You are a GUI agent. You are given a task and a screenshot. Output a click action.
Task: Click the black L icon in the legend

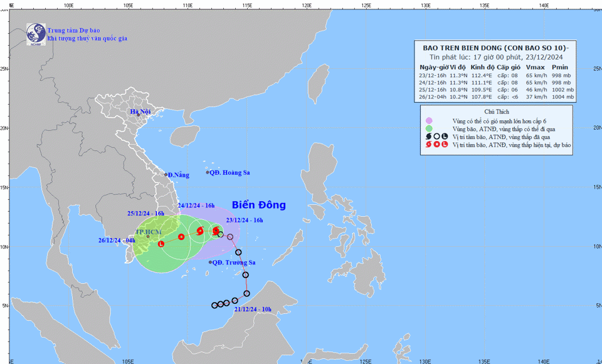(445, 137)
